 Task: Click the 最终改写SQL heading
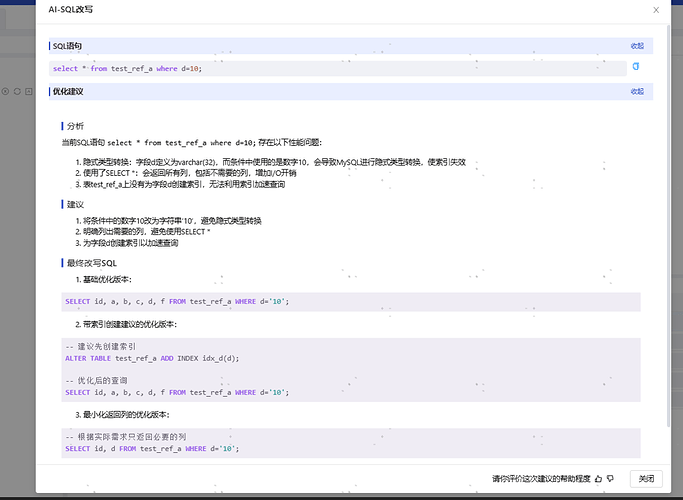point(92,263)
